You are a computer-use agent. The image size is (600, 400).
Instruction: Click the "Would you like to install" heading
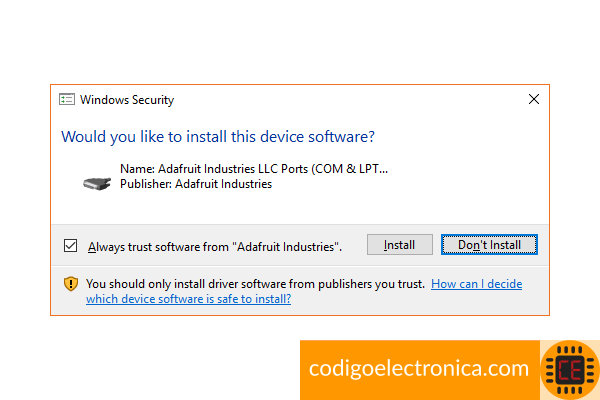pos(218,137)
